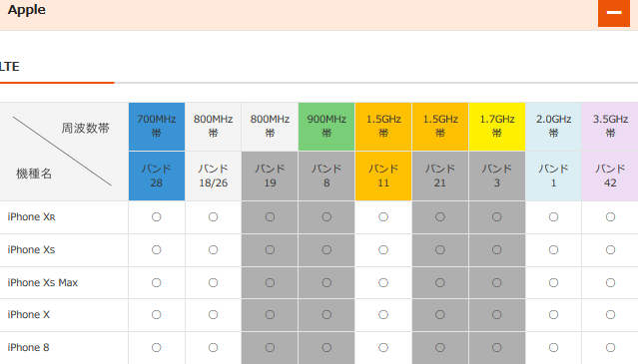Image resolution: width=638 pixels, height=364 pixels.
Task: Click the バンド 1 header cell
Action: [x=553, y=176]
